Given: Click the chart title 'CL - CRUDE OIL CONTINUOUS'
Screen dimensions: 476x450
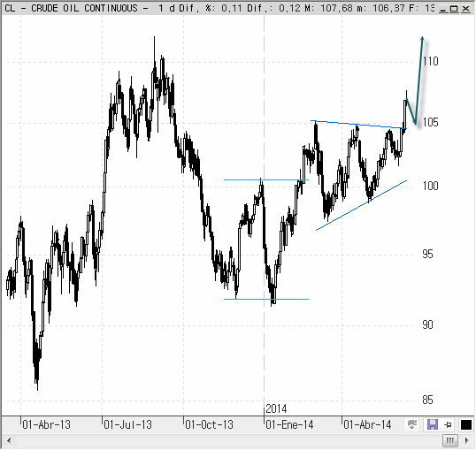Looking at the screenshot, I should (72, 8).
